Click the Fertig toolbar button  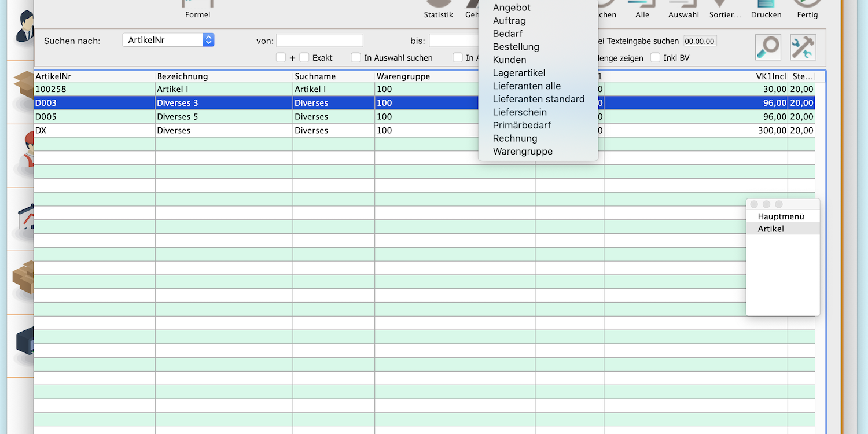tap(807, 9)
